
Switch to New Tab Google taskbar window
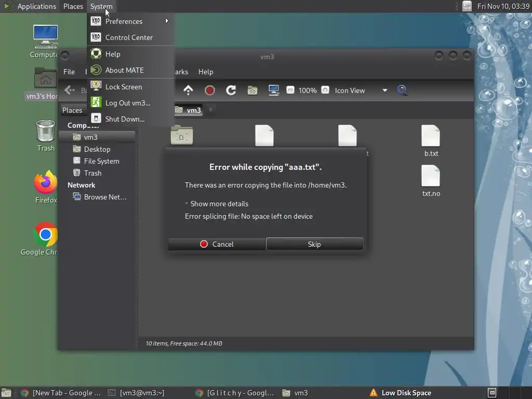[x=61, y=393]
